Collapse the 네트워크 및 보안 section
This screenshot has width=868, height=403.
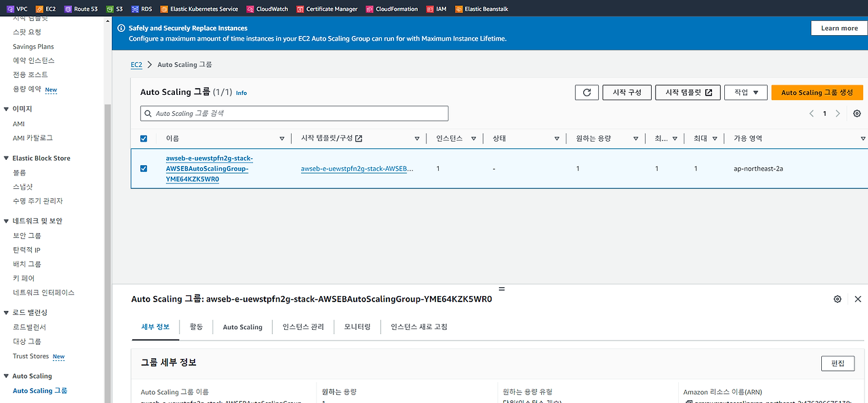point(6,221)
